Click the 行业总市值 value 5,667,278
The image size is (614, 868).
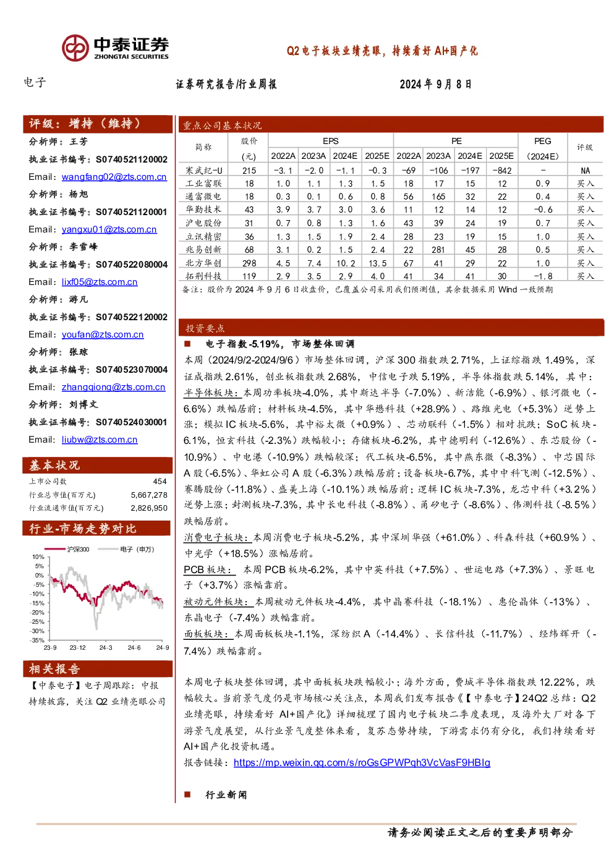pos(149,495)
